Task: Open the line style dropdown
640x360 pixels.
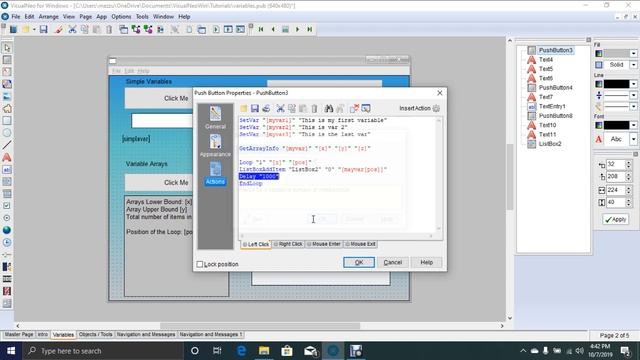Action: tap(633, 107)
